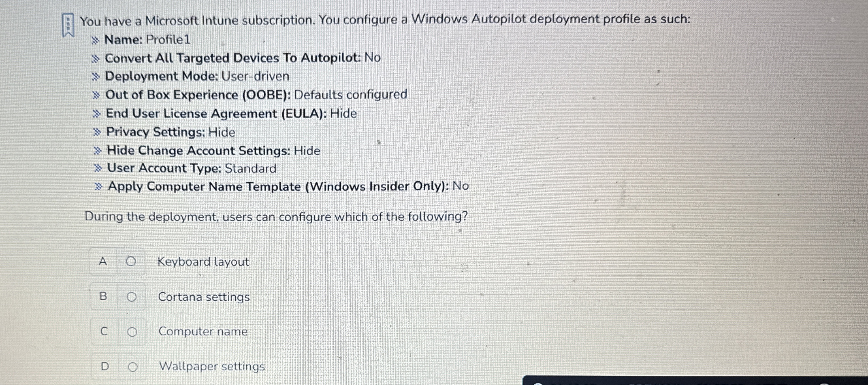Choose answer option A
This screenshot has height=385, width=868.
pyautogui.click(x=104, y=261)
